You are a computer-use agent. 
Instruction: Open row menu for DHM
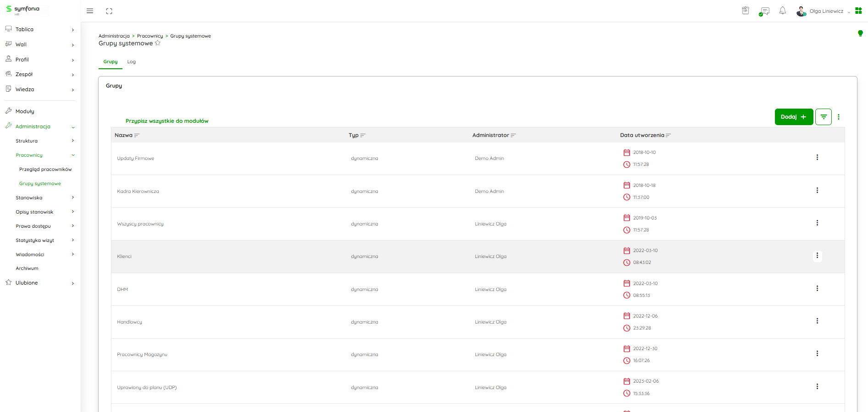[817, 288]
